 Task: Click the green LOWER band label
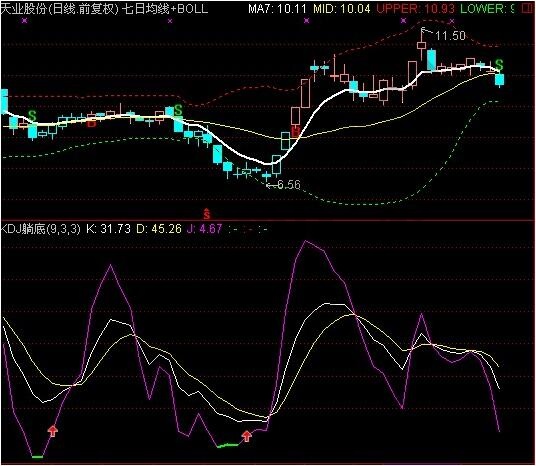[487, 9]
